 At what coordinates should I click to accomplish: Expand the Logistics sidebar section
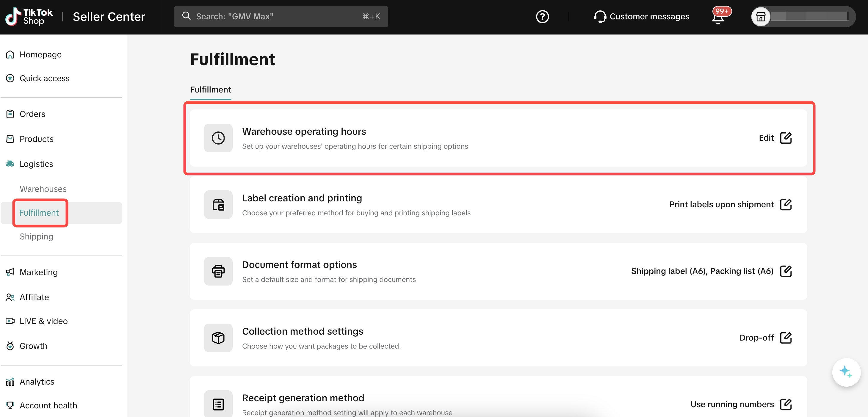pyautogui.click(x=36, y=164)
